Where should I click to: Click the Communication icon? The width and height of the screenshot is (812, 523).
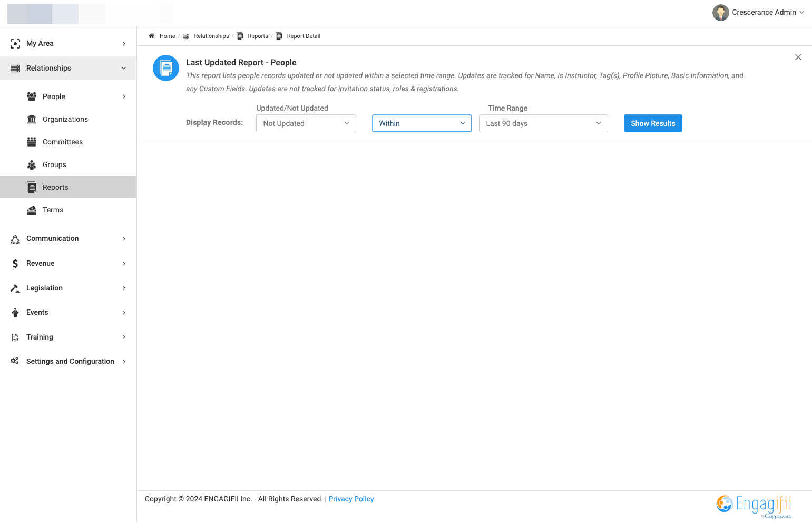pos(15,239)
